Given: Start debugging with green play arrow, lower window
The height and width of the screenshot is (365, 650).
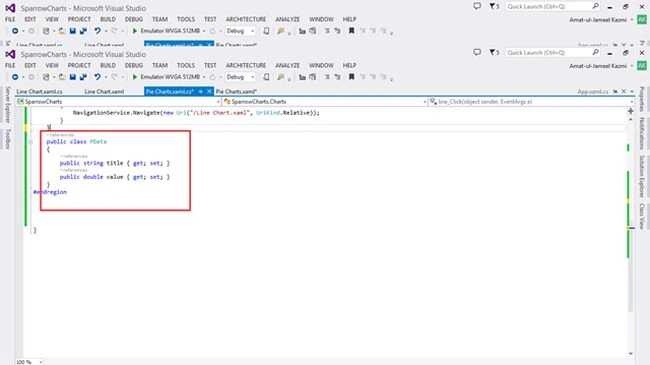Looking at the screenshot, I should point(135,77).
